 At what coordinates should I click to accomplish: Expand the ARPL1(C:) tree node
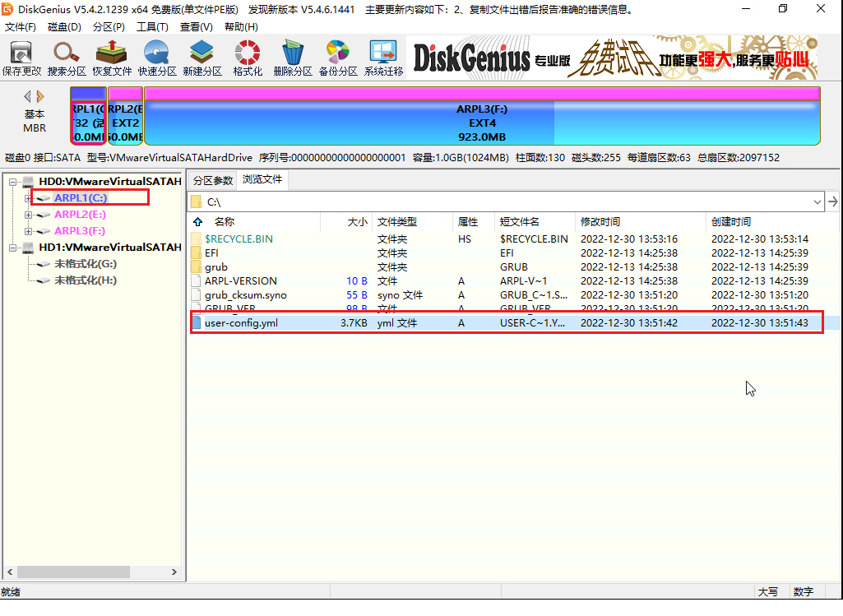point(28,198)
